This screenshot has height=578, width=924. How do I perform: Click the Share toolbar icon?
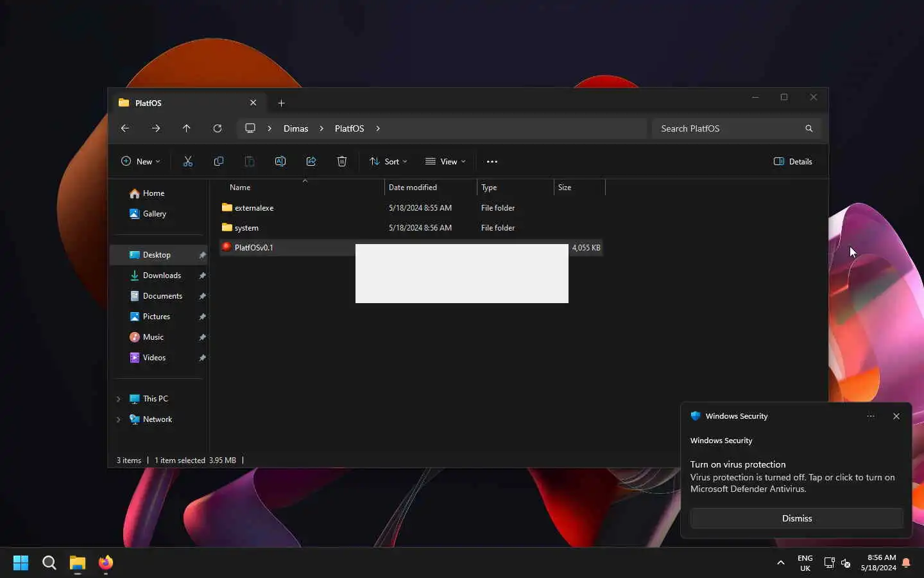pyautogui.click(x=311, y=161)
